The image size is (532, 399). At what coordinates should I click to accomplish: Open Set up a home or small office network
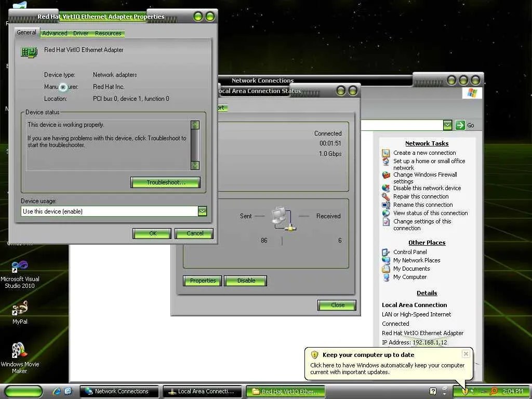point(429,165)
